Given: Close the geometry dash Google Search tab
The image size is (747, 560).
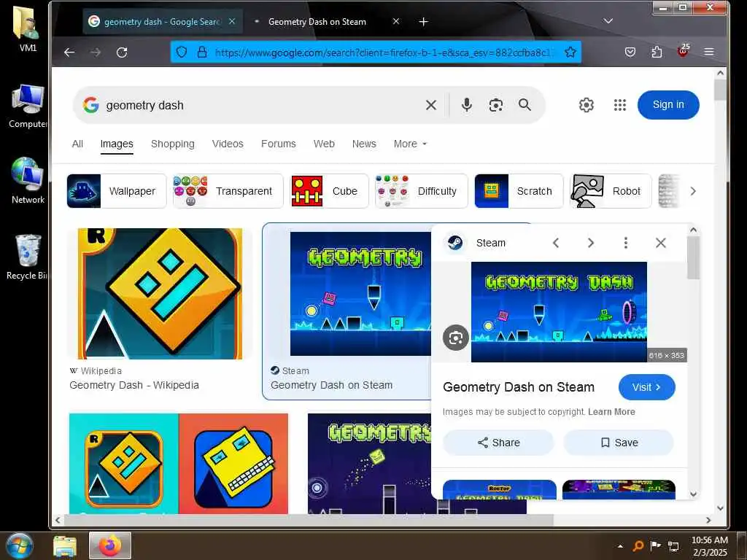Looking at the screenshot, I should pyautogui.click(x=232, y=21).
